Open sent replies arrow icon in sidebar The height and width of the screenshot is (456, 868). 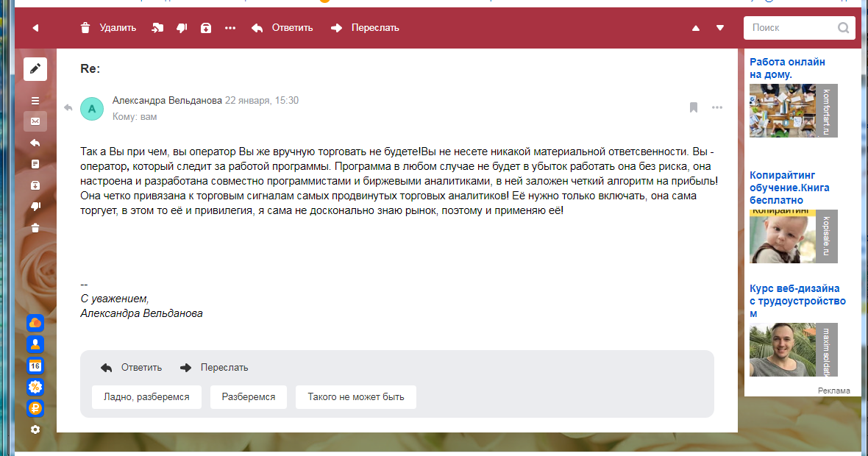pyautogui.click(x=35, y=143)
